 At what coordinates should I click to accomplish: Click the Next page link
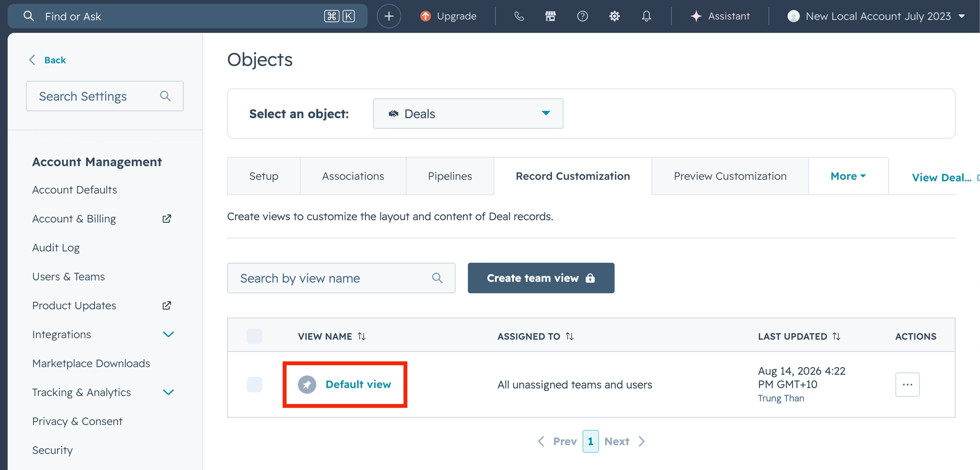[x=617, y=441]
